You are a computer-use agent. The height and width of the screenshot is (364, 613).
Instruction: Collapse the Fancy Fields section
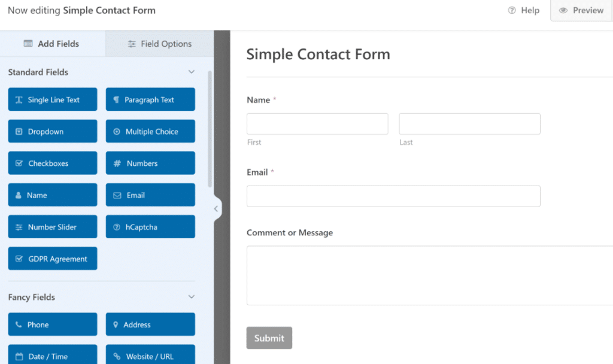pos(191,296)
